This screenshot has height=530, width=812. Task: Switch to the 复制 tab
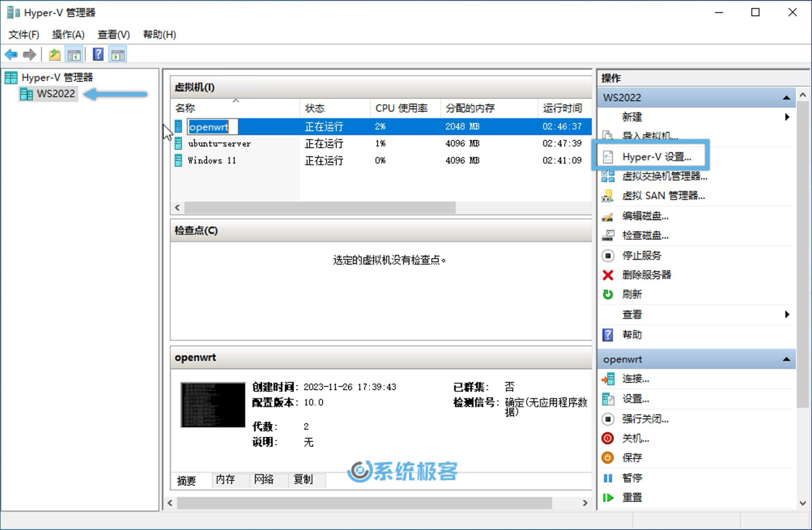[303, 480]
